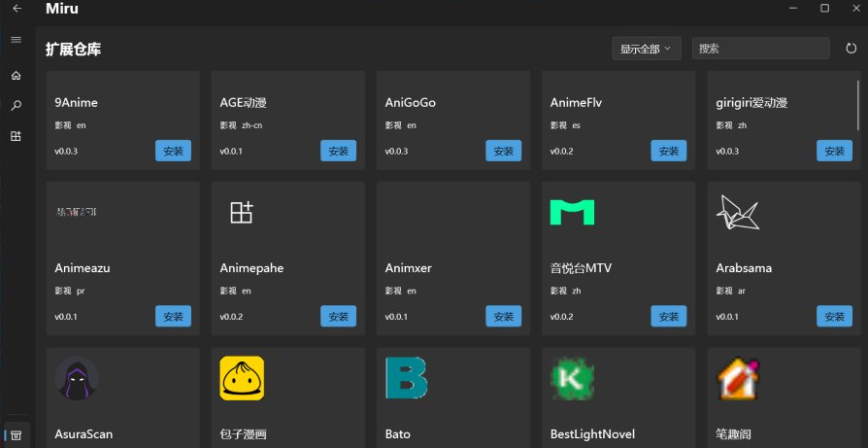The image size is (868, 448).
Task: Click the back arrow in title bar
Action: pos(17,9)
